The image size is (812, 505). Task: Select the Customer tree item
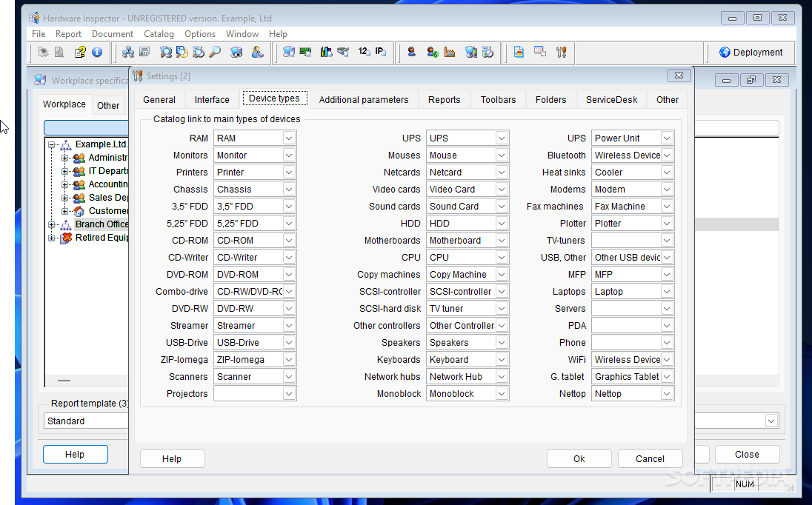pos(108,211)
